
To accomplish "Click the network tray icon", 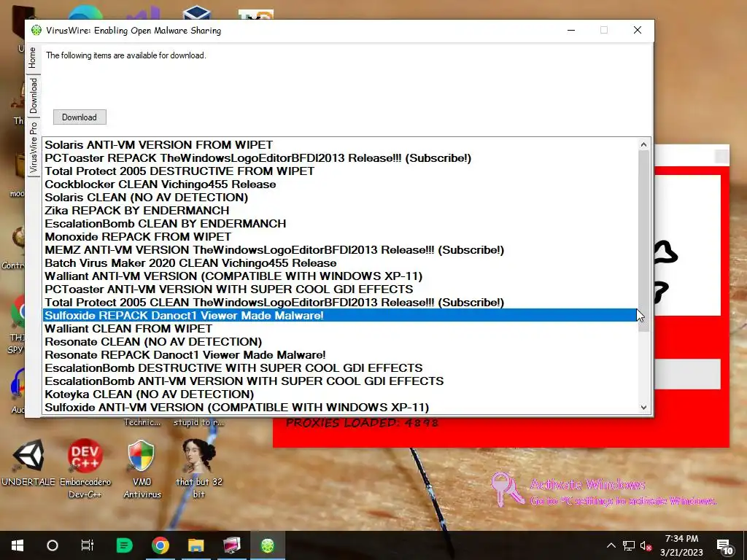I will tap(629, 545).
